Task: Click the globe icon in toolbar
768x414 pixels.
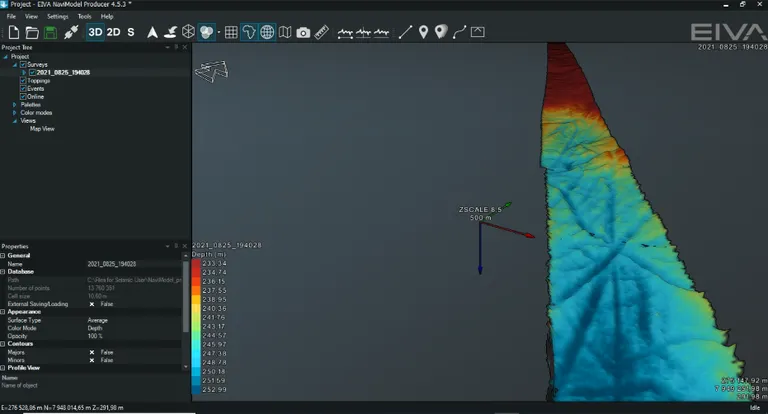Action: (x=267, y=32)
